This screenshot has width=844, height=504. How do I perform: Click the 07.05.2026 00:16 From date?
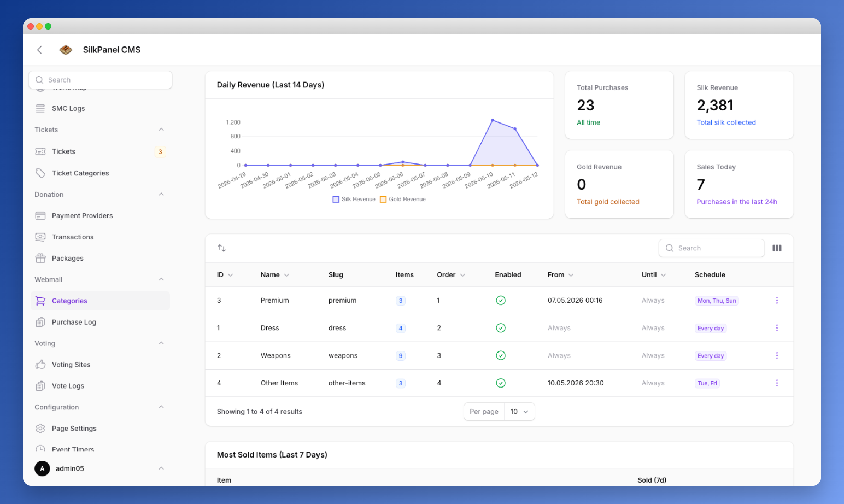click(575, 301)
